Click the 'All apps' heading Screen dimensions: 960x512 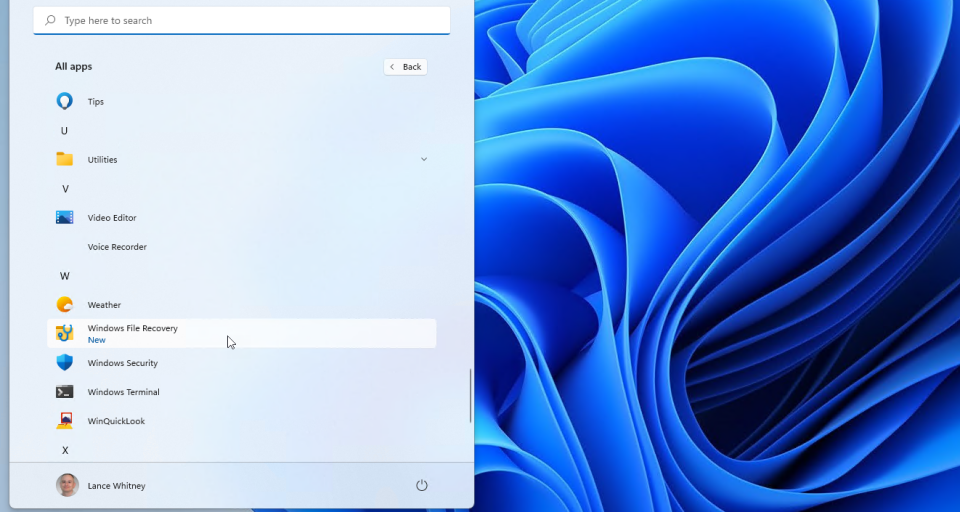click(x=73, y=66)
